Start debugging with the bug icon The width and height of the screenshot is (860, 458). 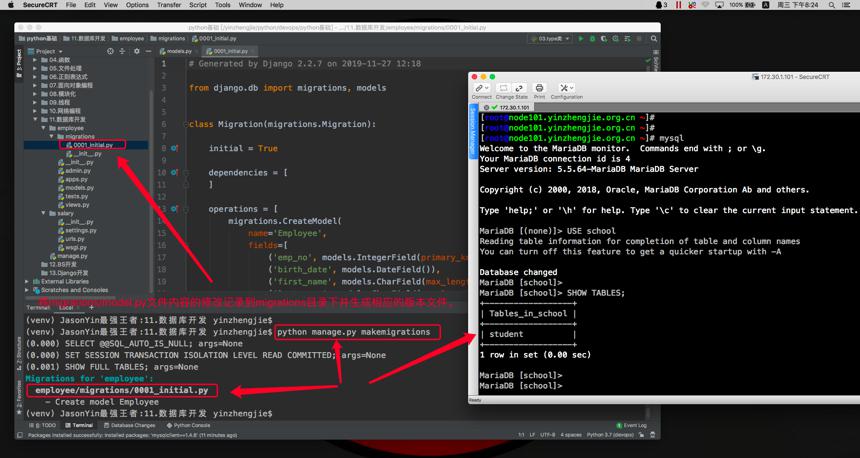pos(592,39)
